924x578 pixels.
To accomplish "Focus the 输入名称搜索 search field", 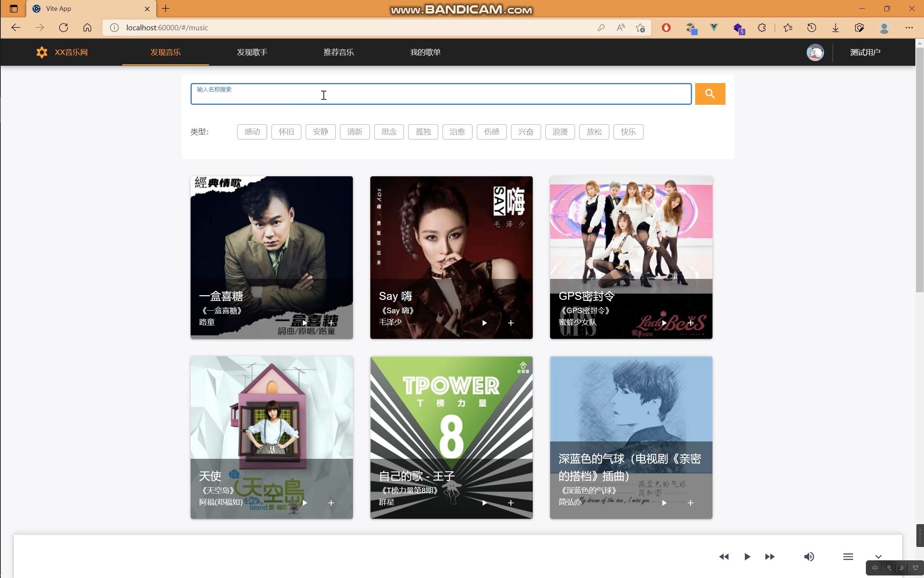I will click(x=441, y=94).
